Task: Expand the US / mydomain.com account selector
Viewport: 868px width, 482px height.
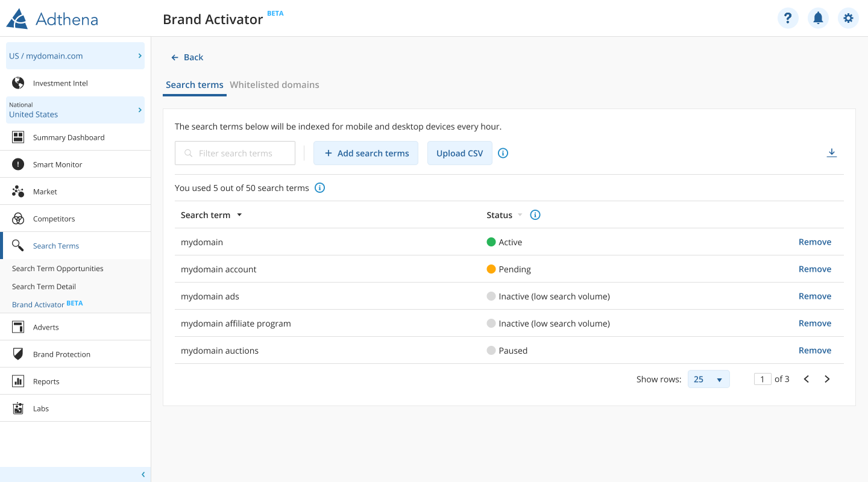Action: (75, 56)
